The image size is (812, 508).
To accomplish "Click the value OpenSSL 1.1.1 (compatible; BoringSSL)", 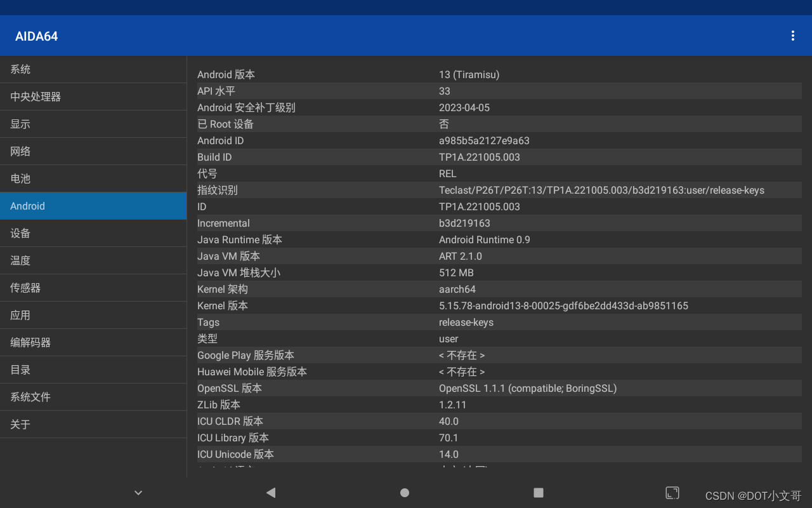I will pos(528,388).
